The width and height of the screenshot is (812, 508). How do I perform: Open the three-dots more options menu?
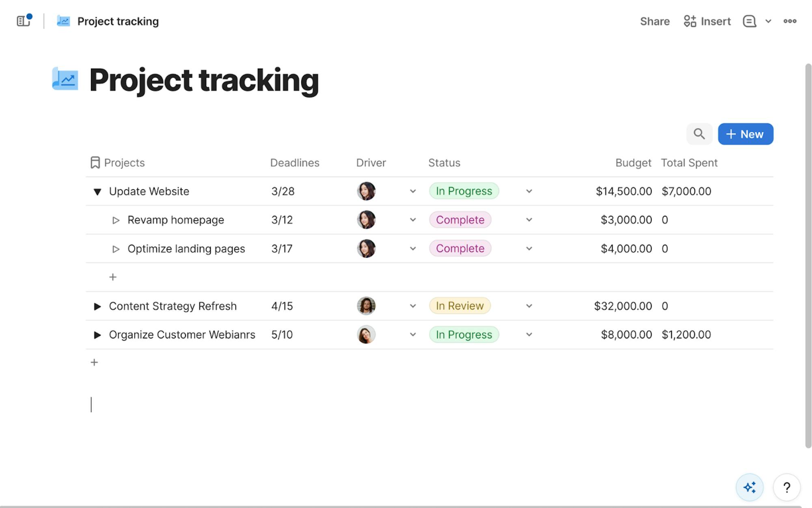pos(790,21)
